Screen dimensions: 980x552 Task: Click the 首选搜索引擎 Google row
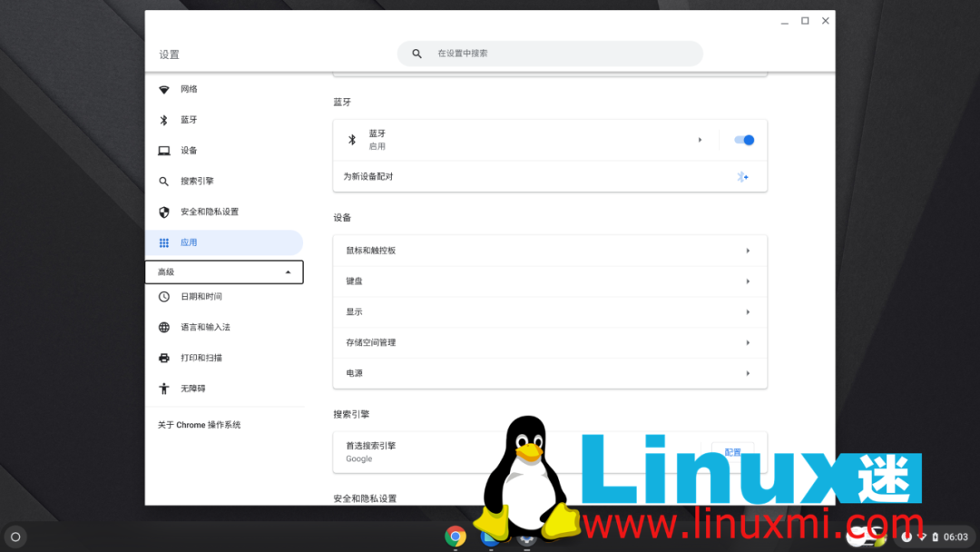point(550,452)
